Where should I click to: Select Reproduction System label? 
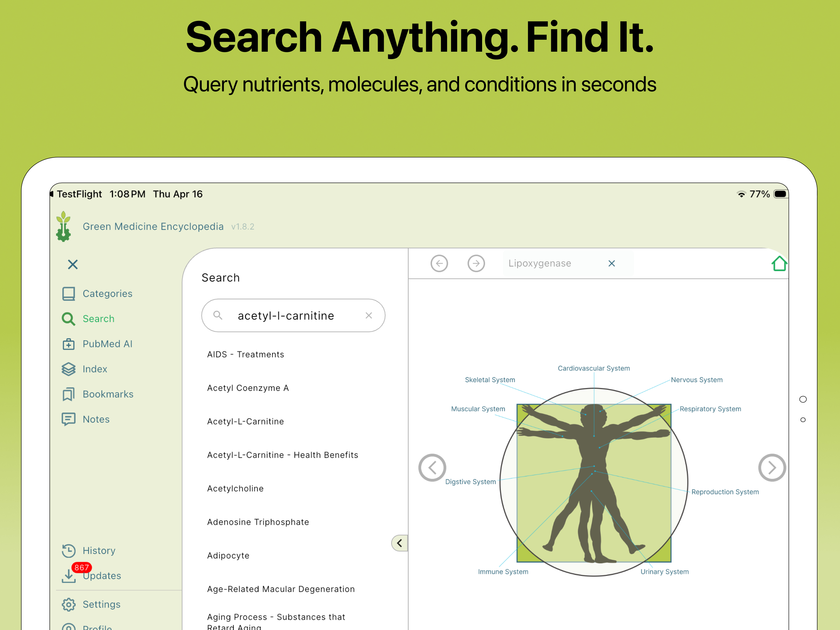click(x=725, y=492)
